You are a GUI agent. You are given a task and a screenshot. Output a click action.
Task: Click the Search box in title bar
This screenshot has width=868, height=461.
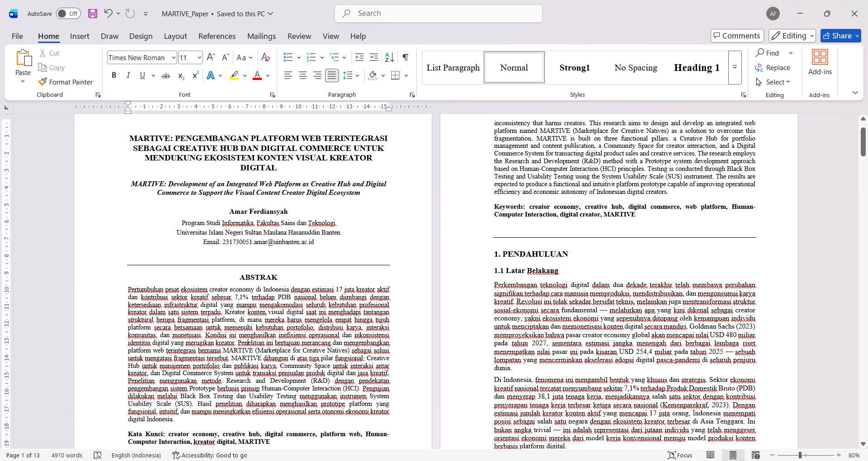pos(439,14)
